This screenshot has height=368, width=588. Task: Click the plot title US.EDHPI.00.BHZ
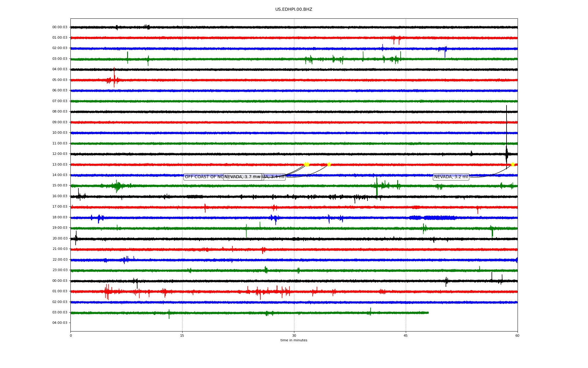(294, 10)
